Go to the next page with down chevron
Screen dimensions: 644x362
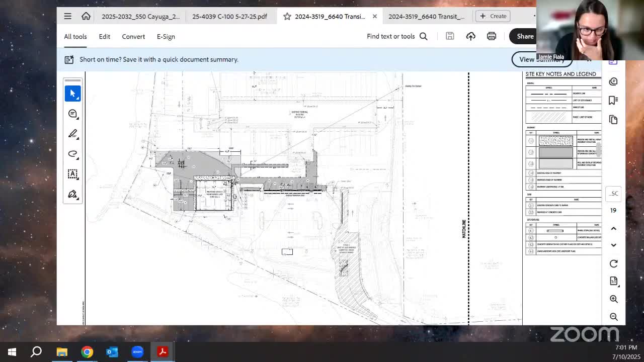[x=613, y=245]
